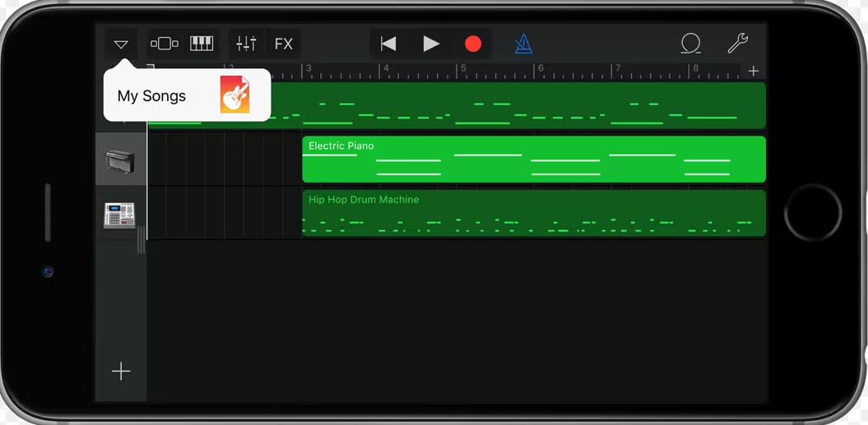Switch to Tracks view button
Viewport: 868px width, 425px height.
tap(165, 44)
